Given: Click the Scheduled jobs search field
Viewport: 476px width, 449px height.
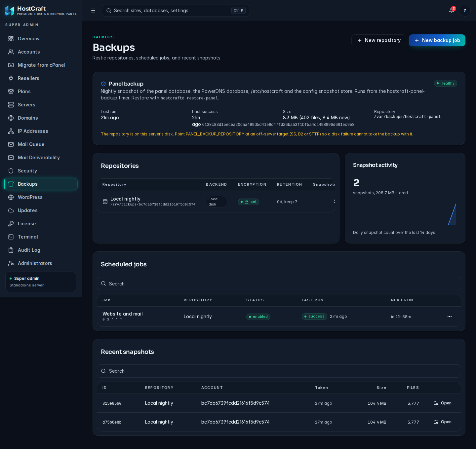Looking at the screenshot, I should coord(279,283).
